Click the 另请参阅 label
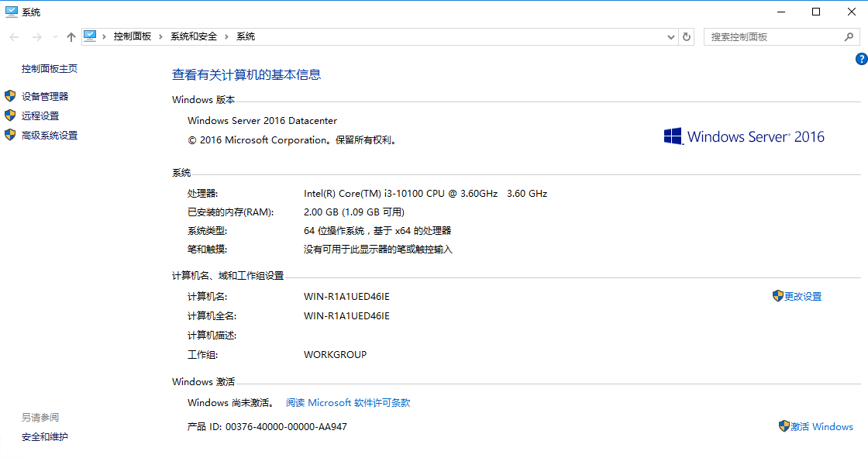This screenshot has height=458, width=868. (x=40, y=418)
